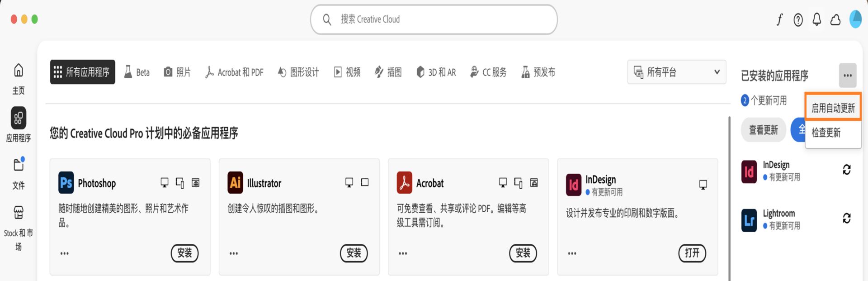868x281 pixels.
Task: Click Photoshop mobile platform icon
Action: [180, 183]
